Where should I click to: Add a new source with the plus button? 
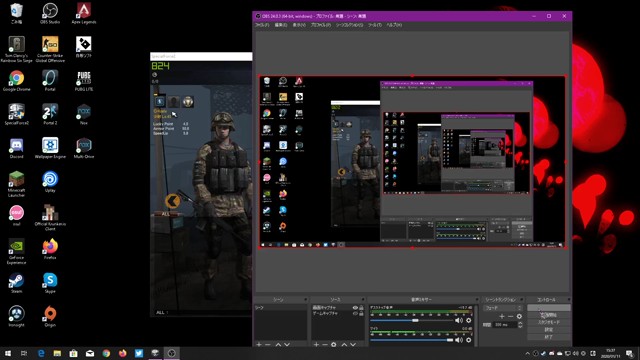[316, 345]
